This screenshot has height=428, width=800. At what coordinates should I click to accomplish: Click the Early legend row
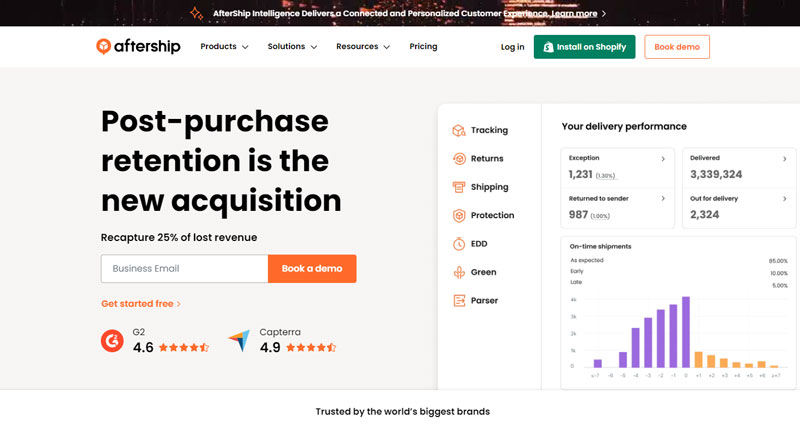pos(679,272)
